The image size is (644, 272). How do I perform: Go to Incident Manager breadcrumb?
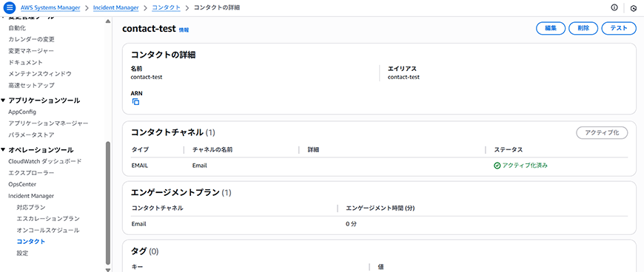[x=115, y=7]
